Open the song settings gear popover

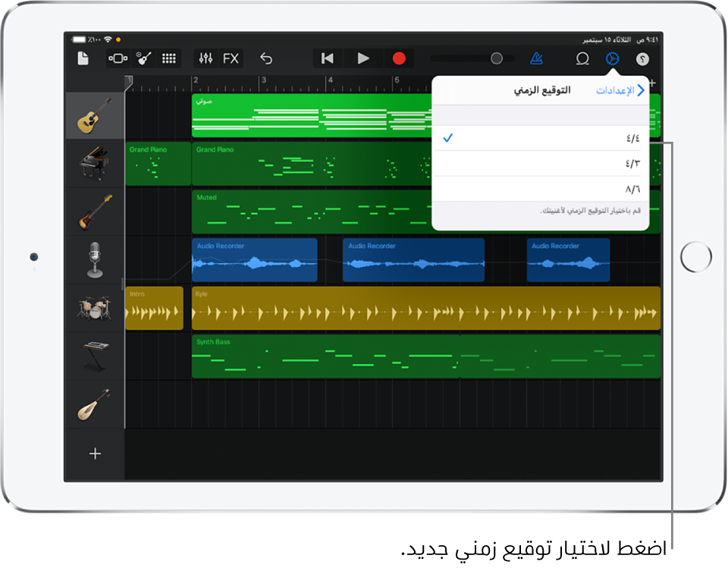[612, 58]
